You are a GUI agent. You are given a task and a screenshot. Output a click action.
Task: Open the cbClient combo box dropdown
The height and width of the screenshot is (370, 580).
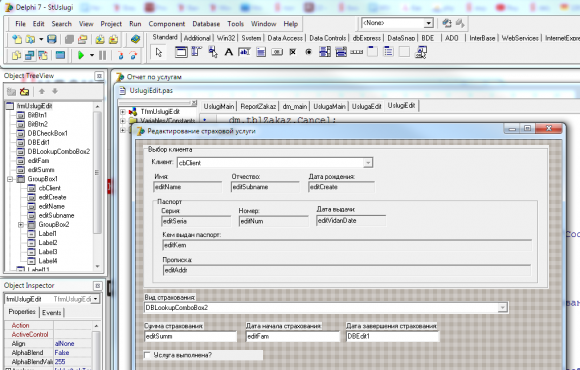coord(368,163)
